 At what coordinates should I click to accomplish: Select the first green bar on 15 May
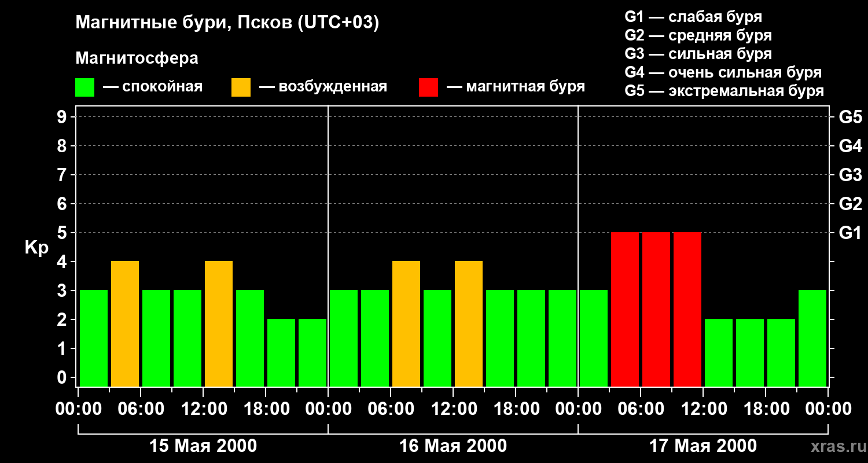tap(94, 338)
